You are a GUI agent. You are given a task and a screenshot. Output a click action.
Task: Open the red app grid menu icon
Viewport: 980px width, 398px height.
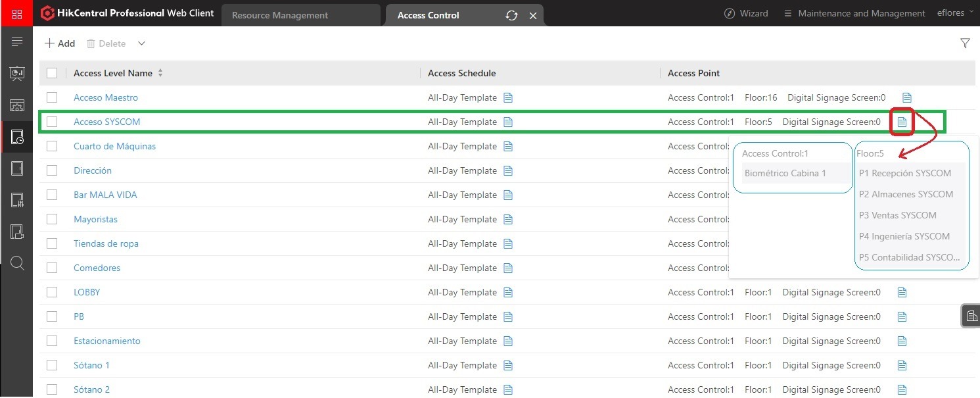pyautogui.click(x=16, y=13)
